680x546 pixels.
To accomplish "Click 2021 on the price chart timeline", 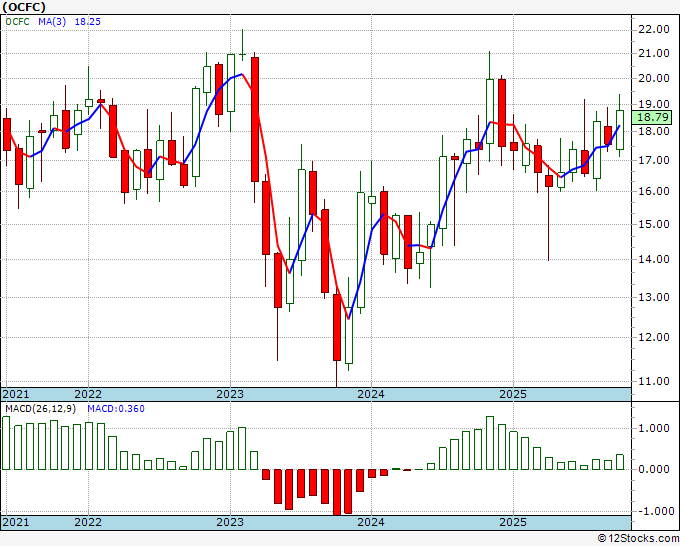I will coord(16,394).
